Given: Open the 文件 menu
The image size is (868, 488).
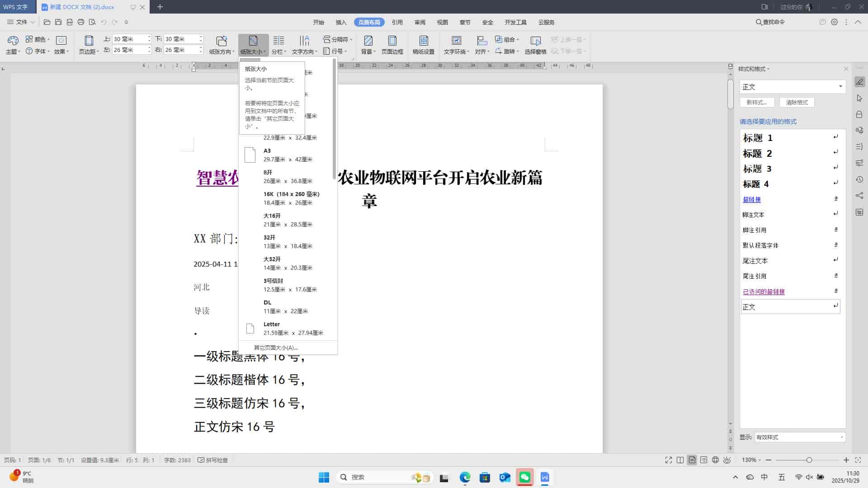Looking at the screenshot, I should 21,22.
